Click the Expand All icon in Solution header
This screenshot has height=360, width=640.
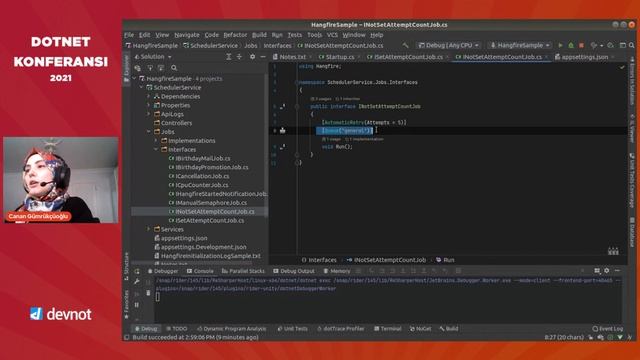[229, 57]
